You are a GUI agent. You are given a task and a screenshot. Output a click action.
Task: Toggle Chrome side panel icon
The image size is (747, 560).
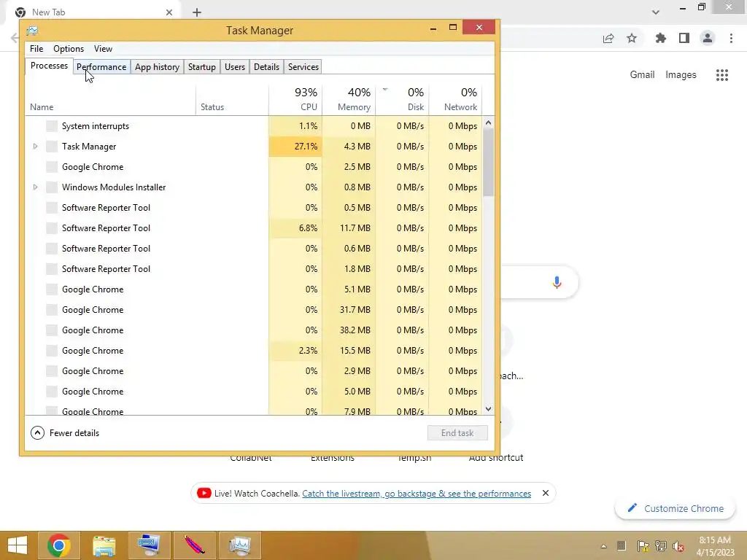click(684, 38)
